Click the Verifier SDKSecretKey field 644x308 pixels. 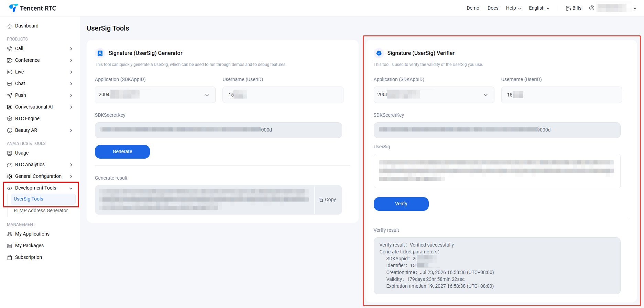[497, 130]
